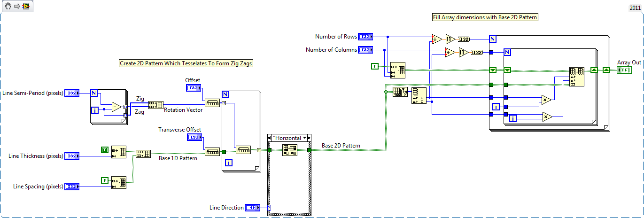Image resolution: width=644 pixels, height=218 pixels.
Task: Go to previous case with left arrow
Action: coord(270,138)
